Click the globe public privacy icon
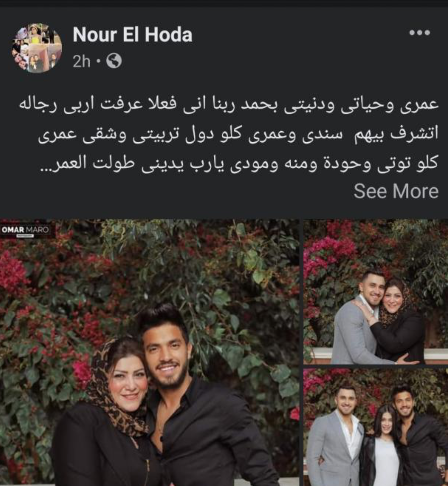 (x=114, y=61)
